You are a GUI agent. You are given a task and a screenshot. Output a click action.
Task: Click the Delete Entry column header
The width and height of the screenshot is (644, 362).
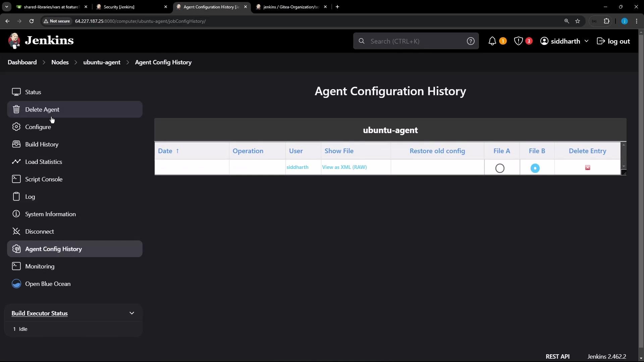pos(587,151)
